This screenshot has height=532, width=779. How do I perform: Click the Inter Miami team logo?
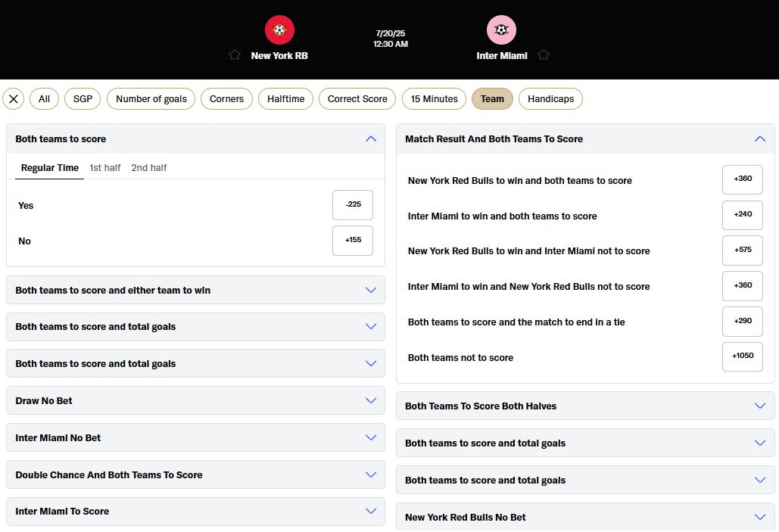click(501, 30)
